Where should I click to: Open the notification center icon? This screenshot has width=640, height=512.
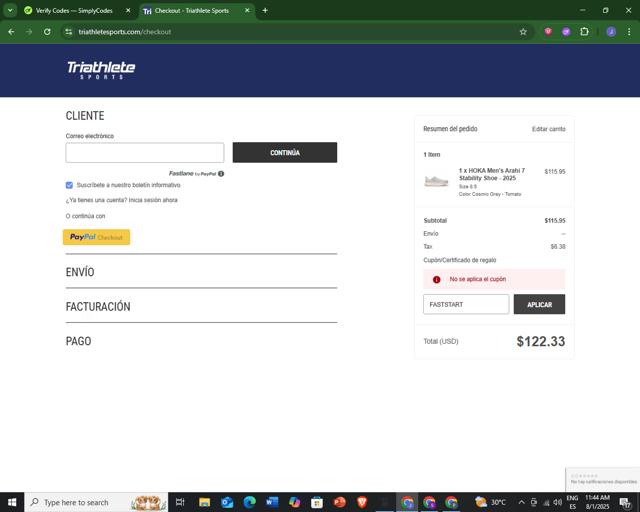coord(625,503)
